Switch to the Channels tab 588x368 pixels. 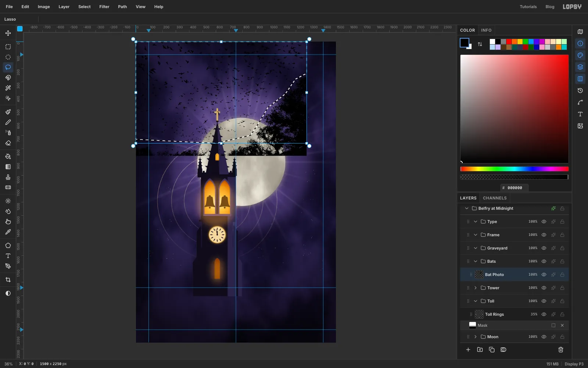495,198
